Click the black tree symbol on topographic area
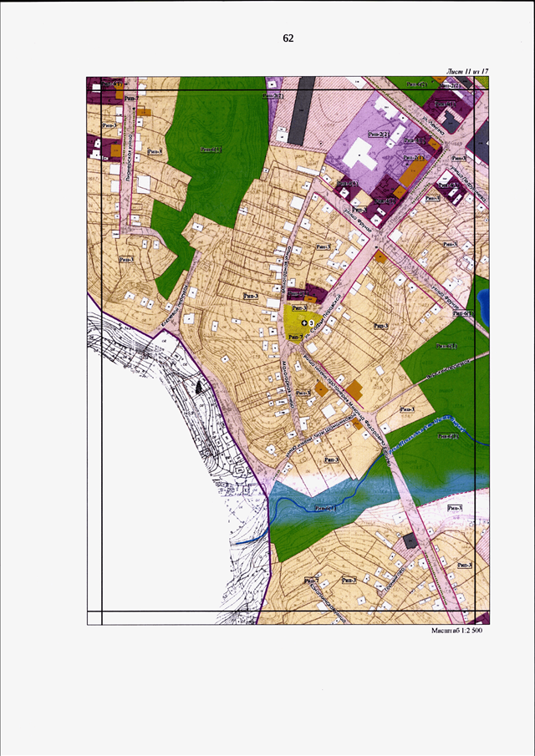Screen dimensions: 535x756 point(199,386)
